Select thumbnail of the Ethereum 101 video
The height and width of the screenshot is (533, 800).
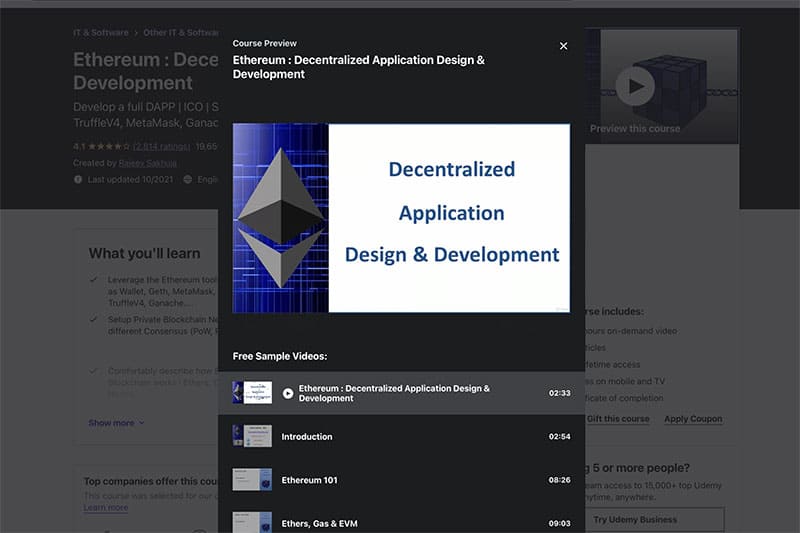click(252, 480)
